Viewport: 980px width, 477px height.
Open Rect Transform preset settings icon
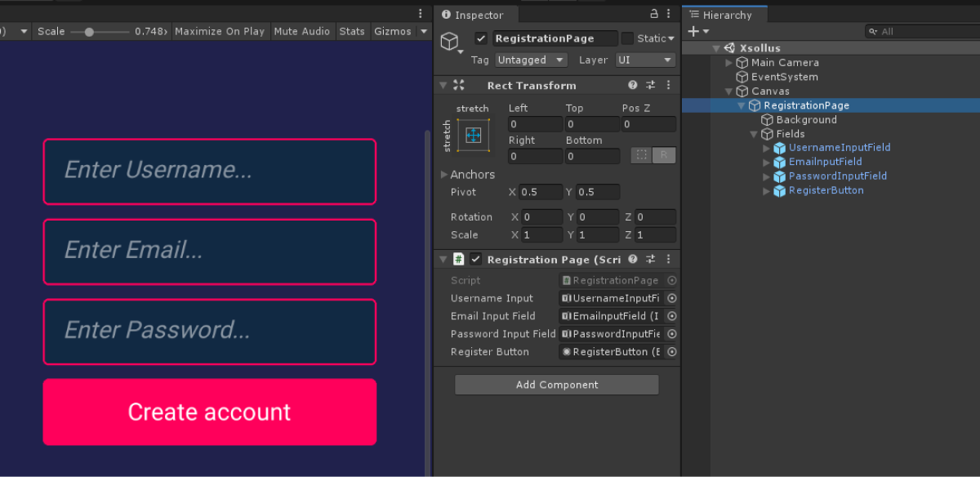[651, 85]
